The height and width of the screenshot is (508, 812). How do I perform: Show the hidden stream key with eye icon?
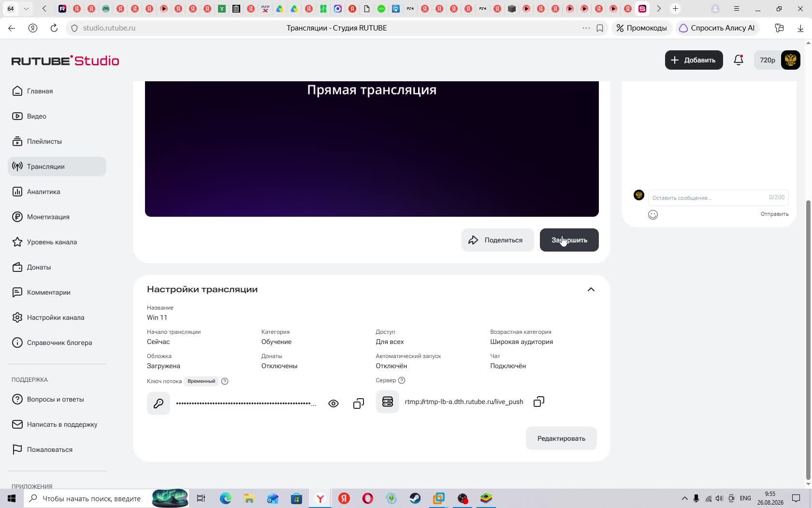click(x=333, y=403)
